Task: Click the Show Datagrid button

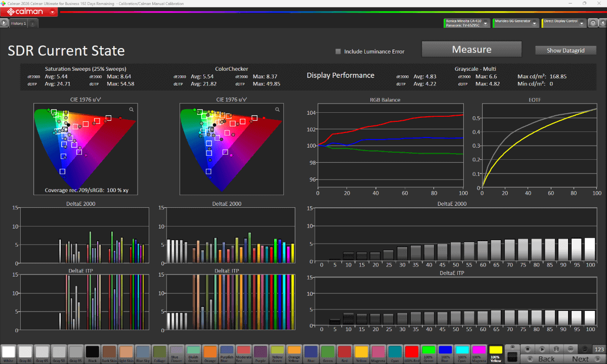Action: point(566,51)
